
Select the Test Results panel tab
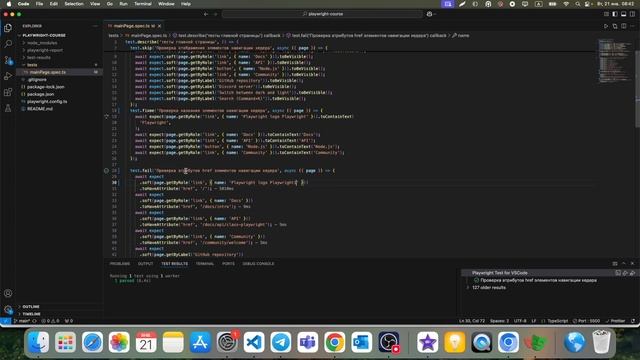click(174, 264)
